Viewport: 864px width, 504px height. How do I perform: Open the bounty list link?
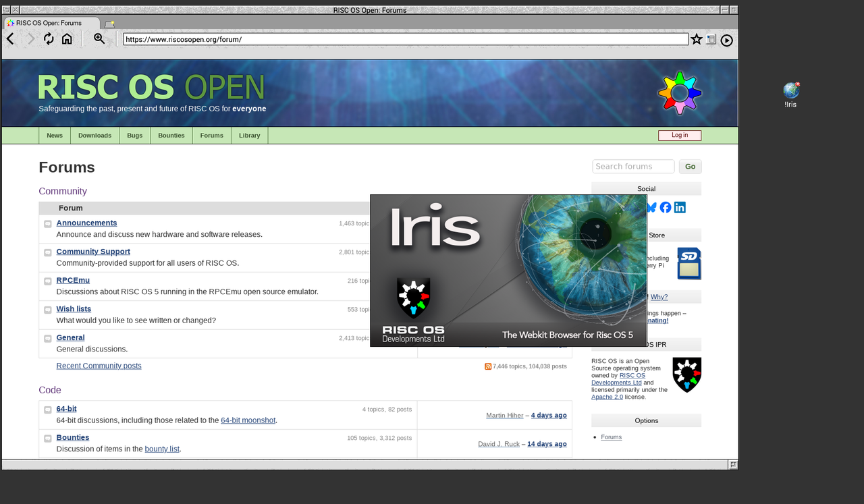coord(162,449)
